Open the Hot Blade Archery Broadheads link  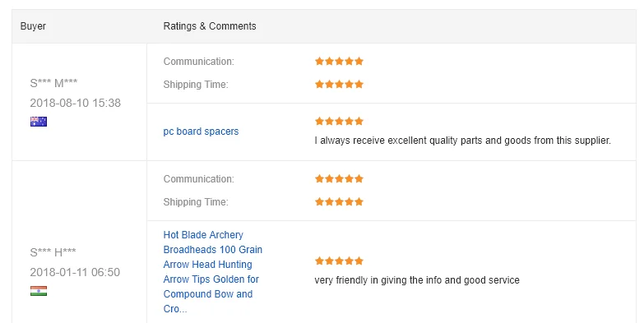pos(213,272)
